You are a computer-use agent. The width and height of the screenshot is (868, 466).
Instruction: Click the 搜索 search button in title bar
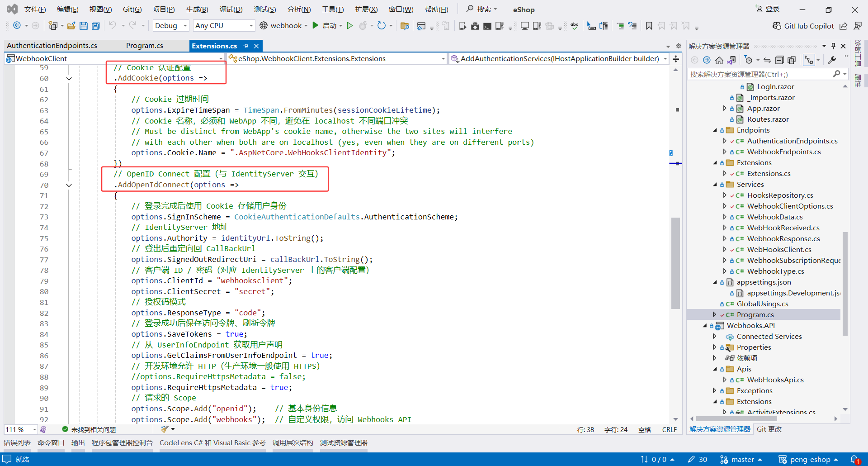(481, 9)
